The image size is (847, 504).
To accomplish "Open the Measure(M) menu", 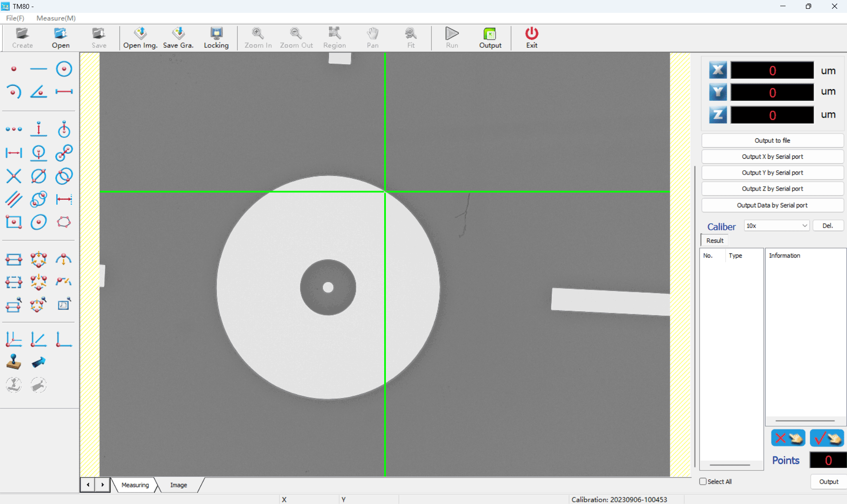I will 56,18.
